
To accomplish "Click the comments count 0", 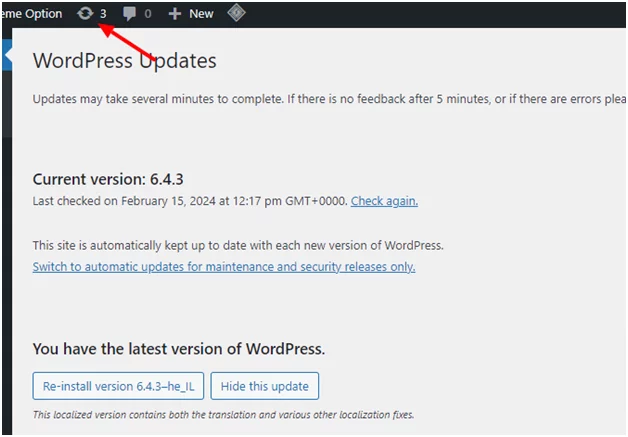I will (148, 14).
